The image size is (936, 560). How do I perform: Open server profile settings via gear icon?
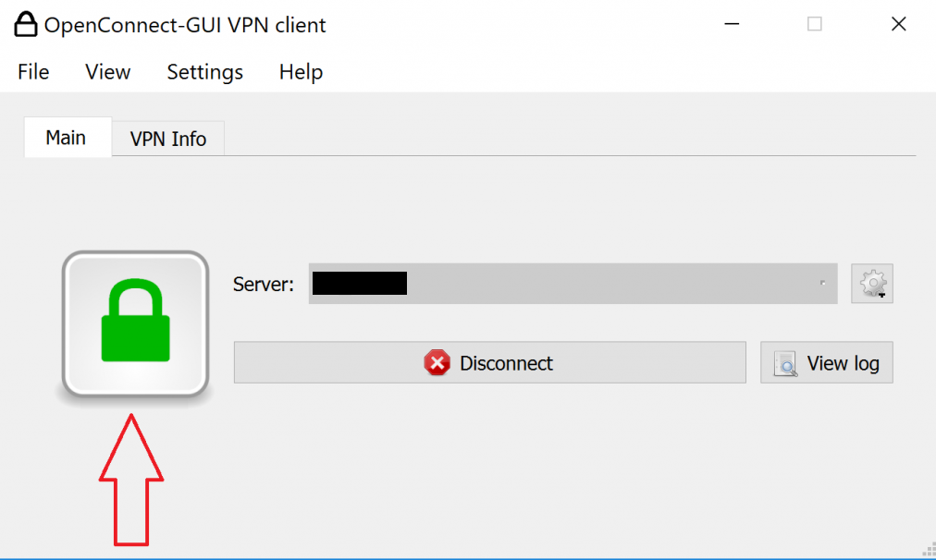click(872, 284)
